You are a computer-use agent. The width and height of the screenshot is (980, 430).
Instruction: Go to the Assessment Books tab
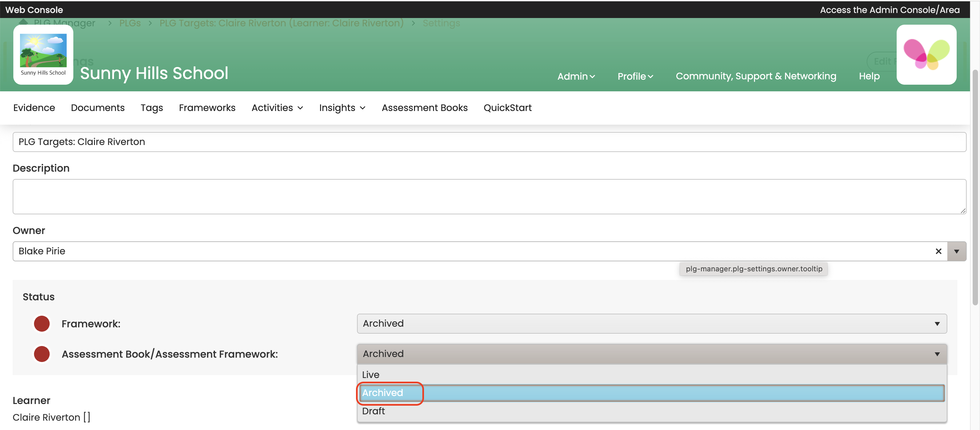(x=425, y=108)
